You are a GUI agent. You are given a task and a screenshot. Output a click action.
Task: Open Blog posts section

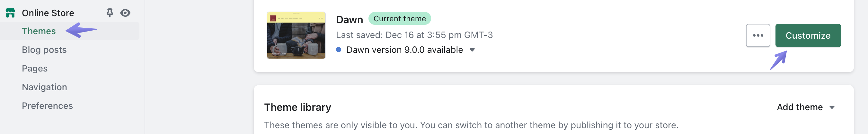pyautogui.click(x=44, y=50)
